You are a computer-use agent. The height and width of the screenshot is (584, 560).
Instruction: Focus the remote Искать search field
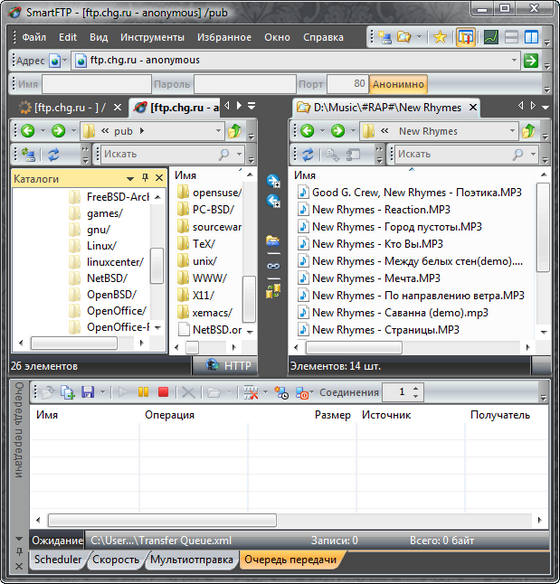[160, 154]
